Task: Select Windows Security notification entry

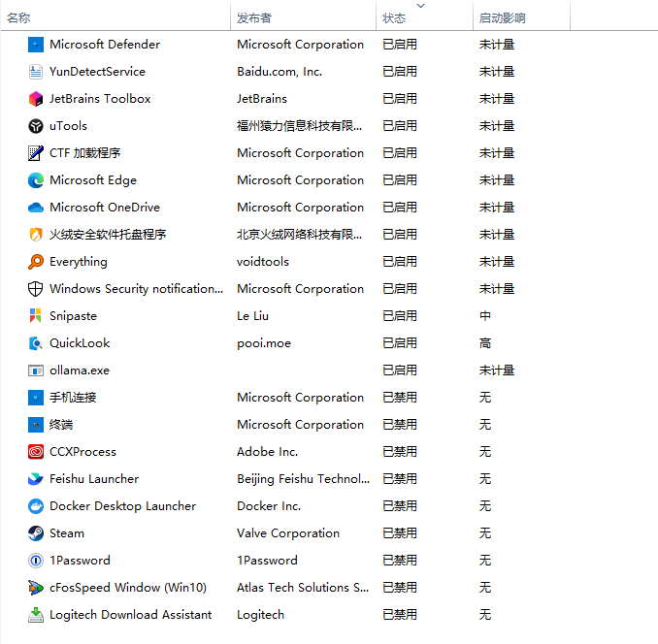Action: coord(137,289)
